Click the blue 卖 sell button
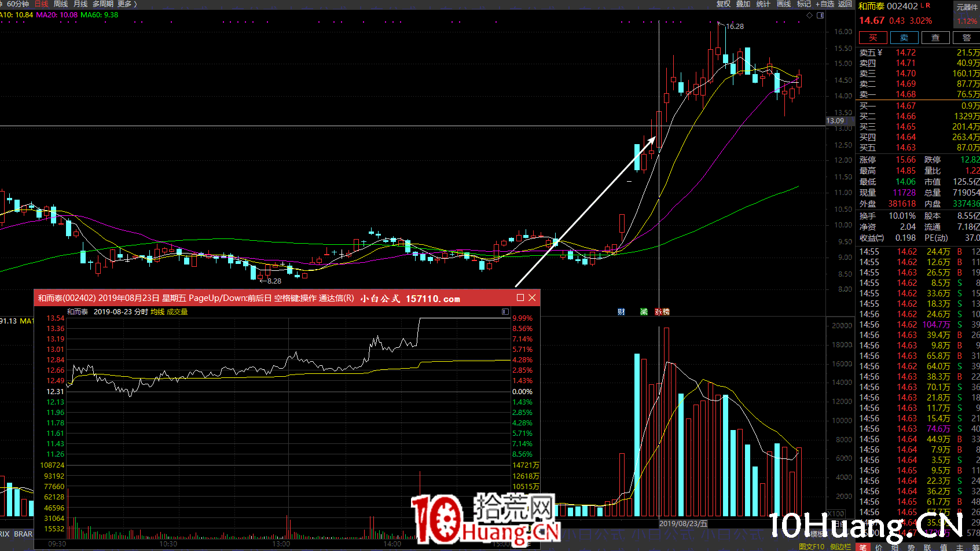This screenshot has width=980, height=551. (x=904, y=38)
